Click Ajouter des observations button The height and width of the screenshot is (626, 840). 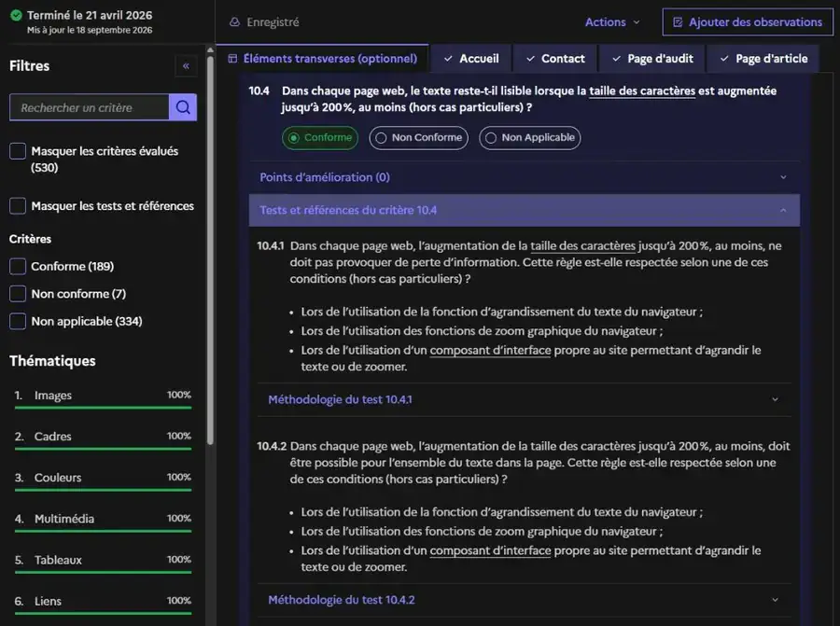tap(748, 22)
